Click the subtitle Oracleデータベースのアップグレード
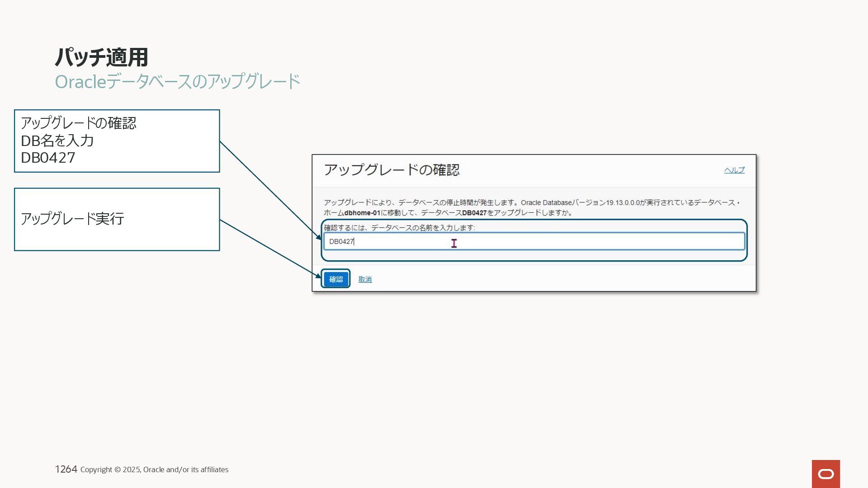This screenshot has height=488, width=868. point(177,82)
